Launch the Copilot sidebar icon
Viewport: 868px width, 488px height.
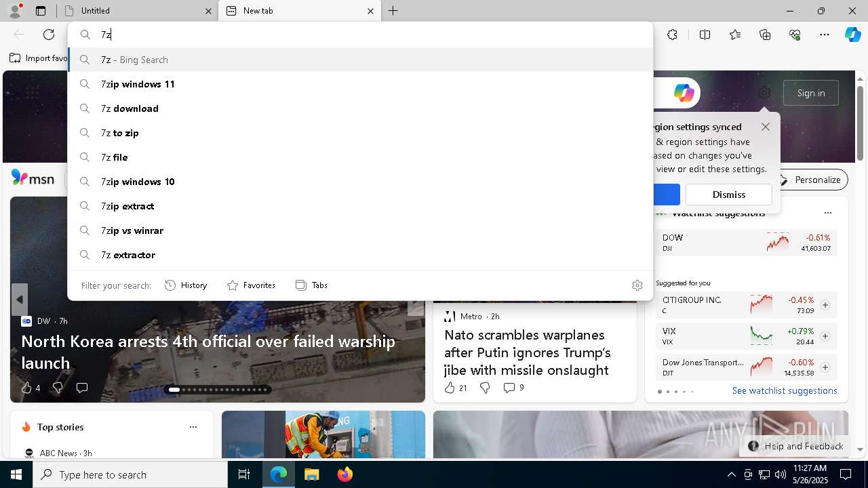852,35
